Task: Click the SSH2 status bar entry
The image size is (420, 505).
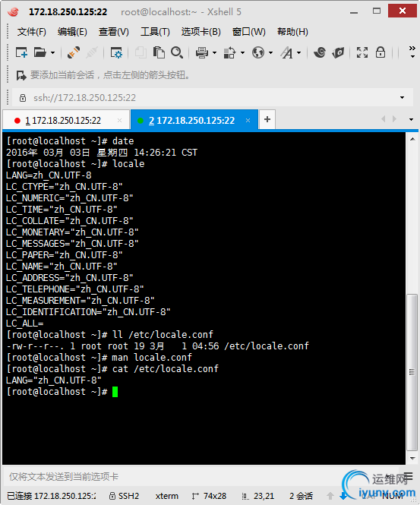Action: pos(124,496)
